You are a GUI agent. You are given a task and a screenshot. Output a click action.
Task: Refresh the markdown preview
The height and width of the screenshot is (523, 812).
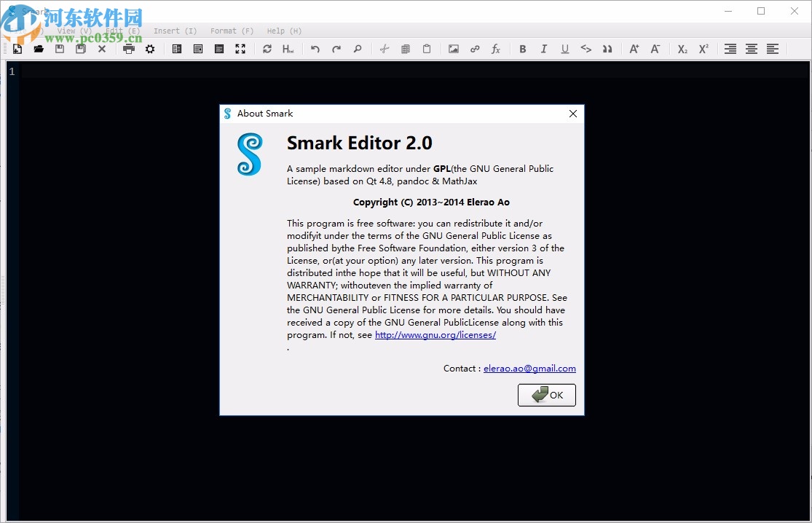click(x=267, y=49)
